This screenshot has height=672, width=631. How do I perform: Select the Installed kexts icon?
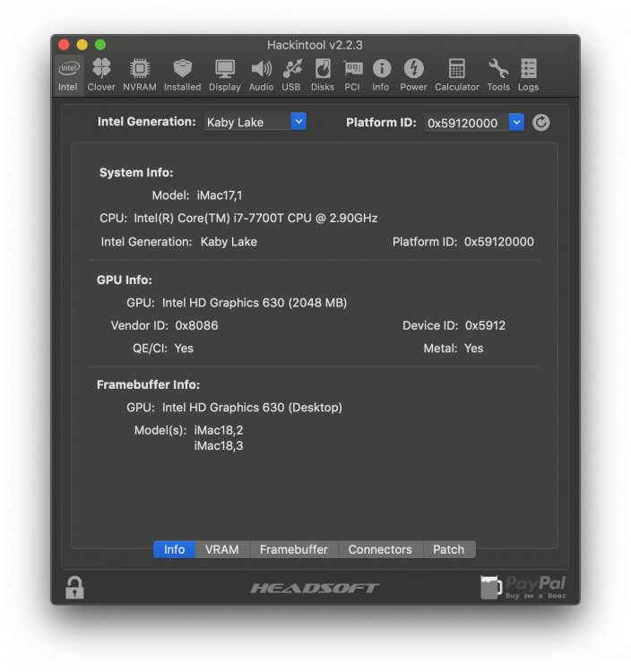[x=182, y=73]
